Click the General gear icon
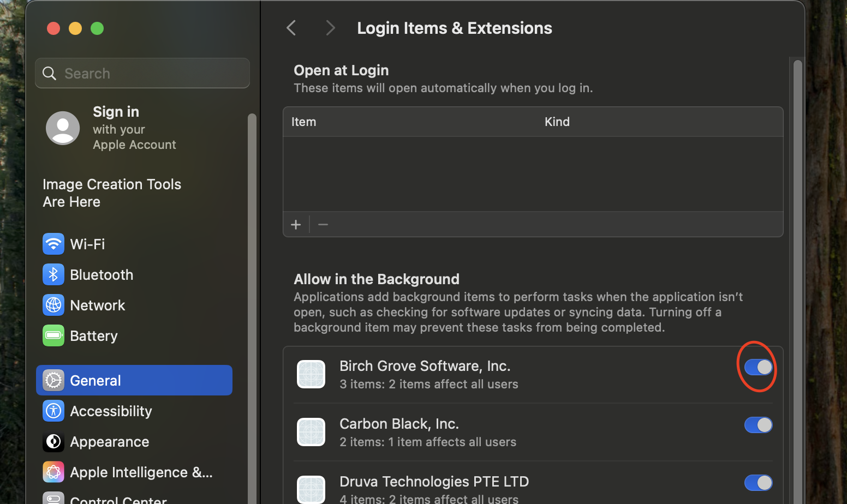This screenshot has height=504, width=847. 53,380
